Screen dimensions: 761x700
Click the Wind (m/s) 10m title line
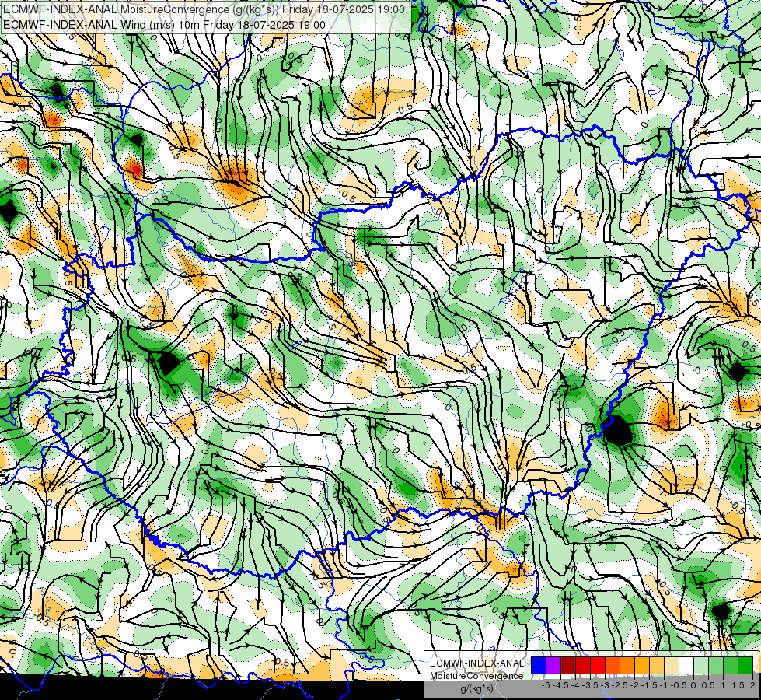point(165,25)
